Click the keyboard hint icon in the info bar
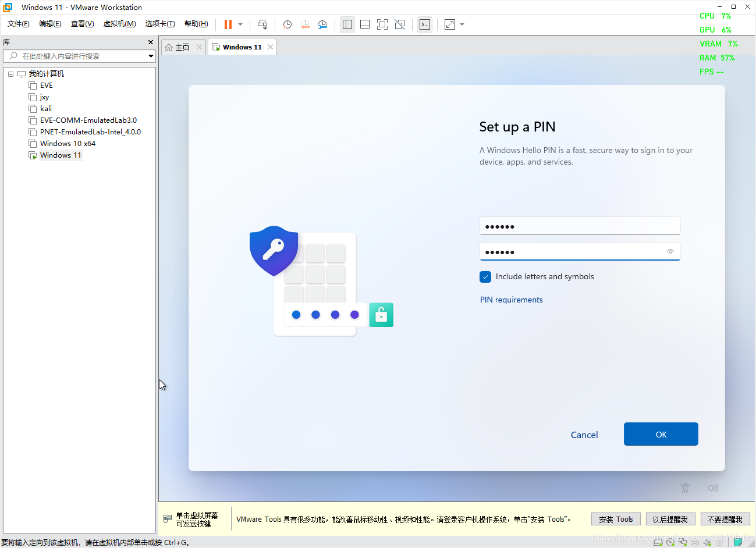The image size is (756, 548). click(168, 518)
